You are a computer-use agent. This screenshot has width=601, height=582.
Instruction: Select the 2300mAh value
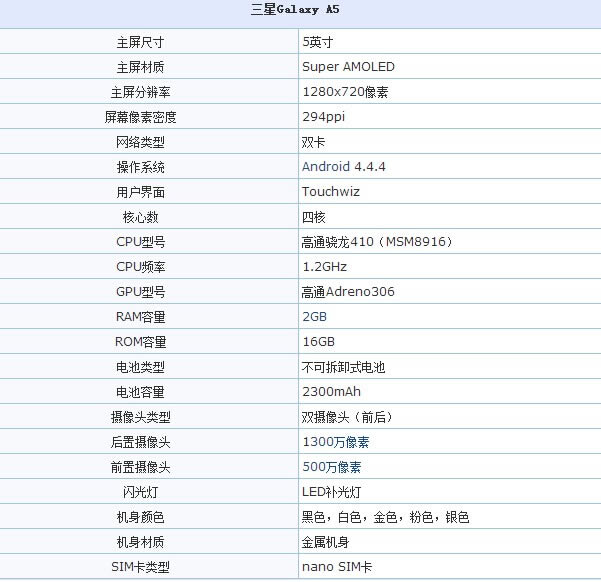(x=332, y=392)
